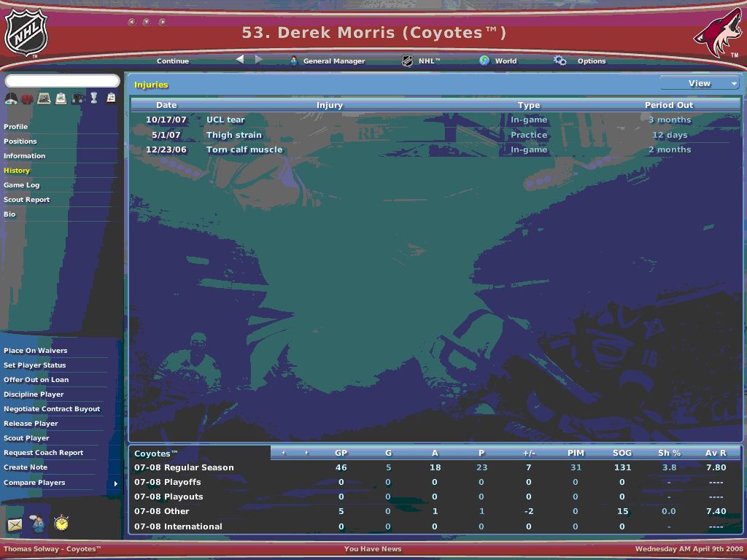
Task: Open the Bio section
Action: tap(9, 214)
